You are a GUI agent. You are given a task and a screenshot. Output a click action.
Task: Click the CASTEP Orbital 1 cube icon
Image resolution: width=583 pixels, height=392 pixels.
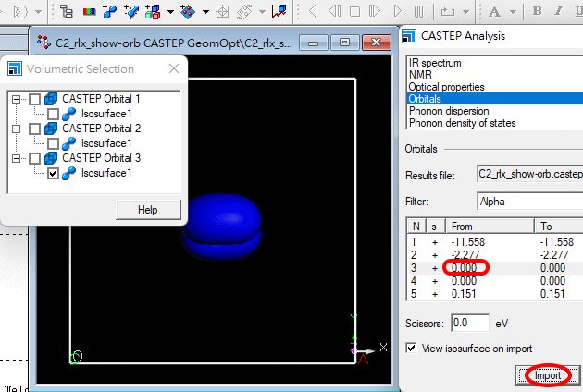(x=51, y=99)
